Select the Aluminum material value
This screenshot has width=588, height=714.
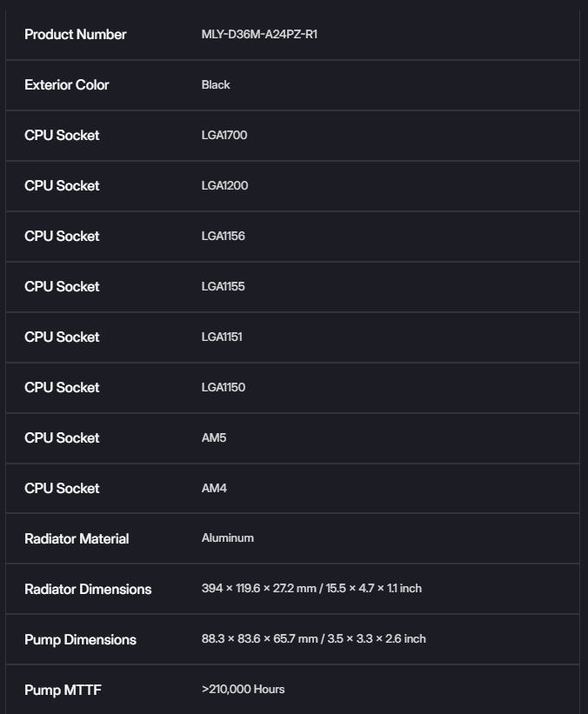228,538
